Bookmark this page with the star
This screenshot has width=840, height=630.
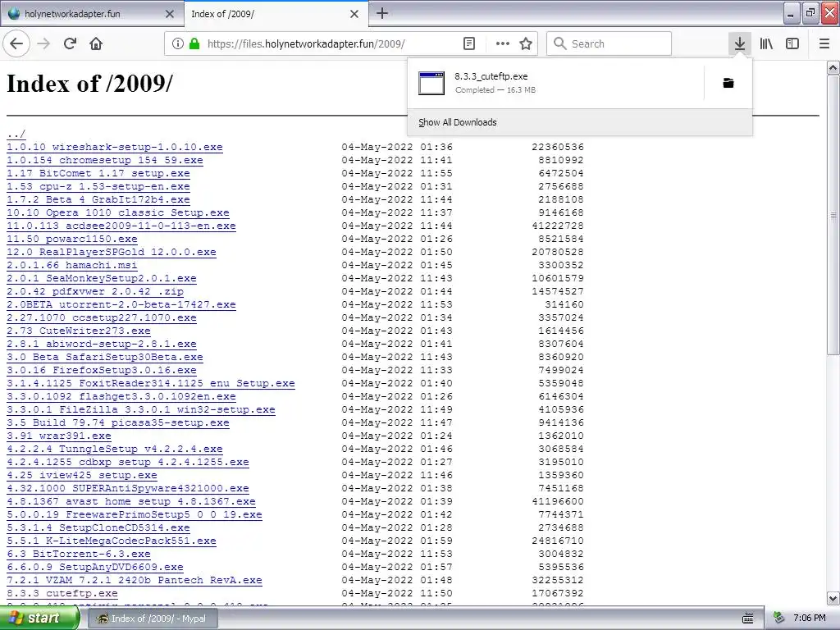526,43
